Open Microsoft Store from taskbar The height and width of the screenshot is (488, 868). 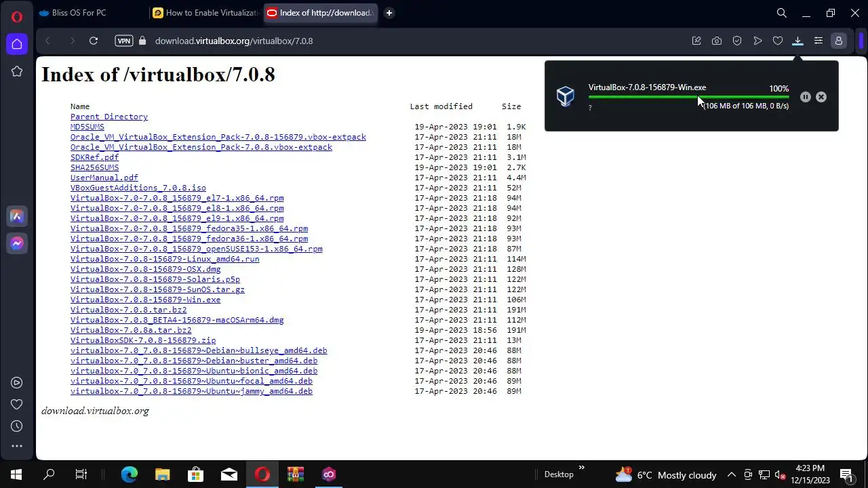tap(195, 474)
